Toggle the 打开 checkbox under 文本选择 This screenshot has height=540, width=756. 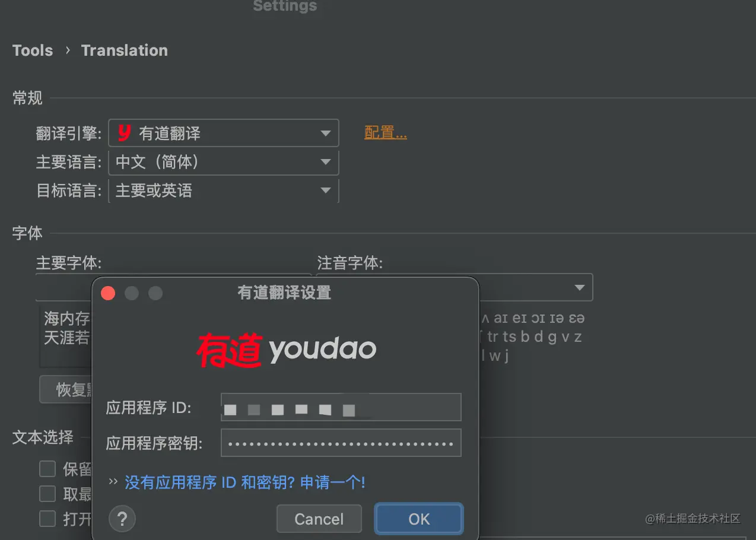click(47, 519)
